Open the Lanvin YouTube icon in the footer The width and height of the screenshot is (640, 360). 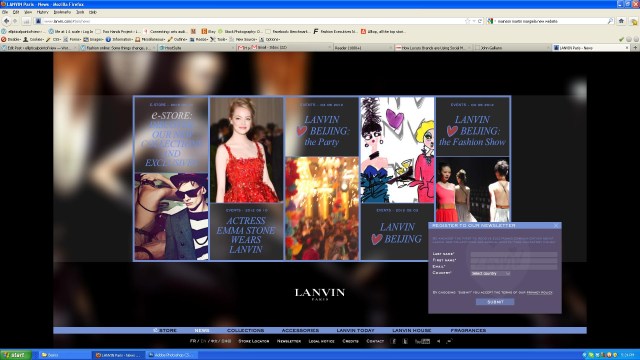click(422, 341)
